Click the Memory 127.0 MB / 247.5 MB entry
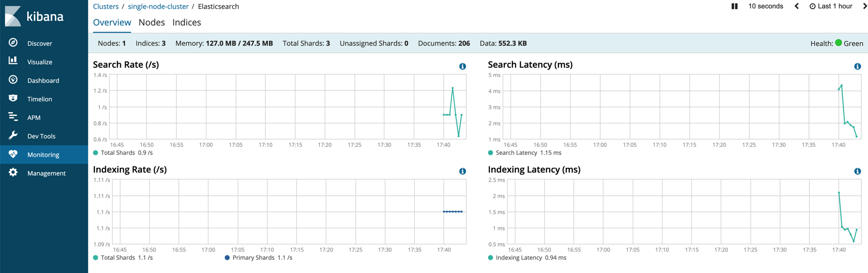The height and width of the screenshot is (273, 868). 224,43
